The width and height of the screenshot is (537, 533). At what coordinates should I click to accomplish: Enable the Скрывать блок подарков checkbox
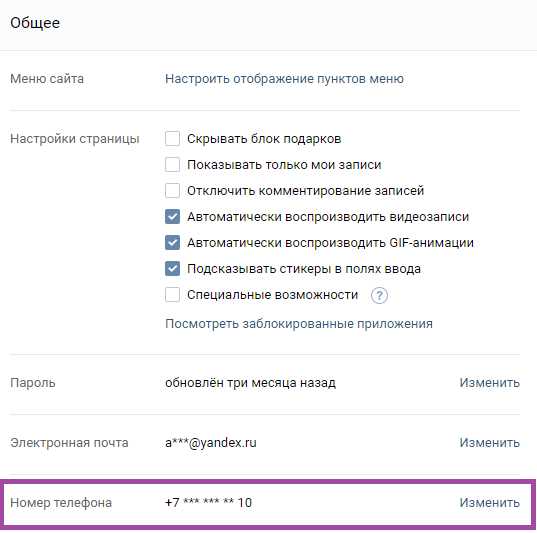click(x=172, y=139)
